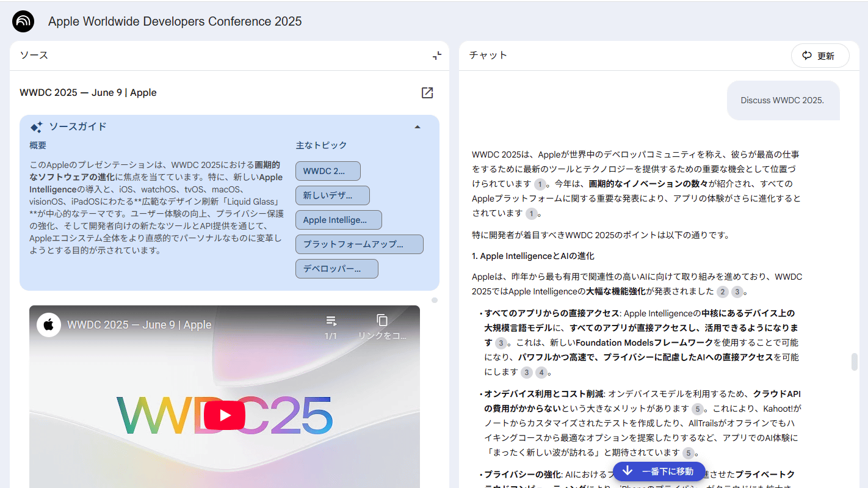The image size is (868, 488).
Task: Open citation 1 after されています in the second sentence
Action: point(532,213)
